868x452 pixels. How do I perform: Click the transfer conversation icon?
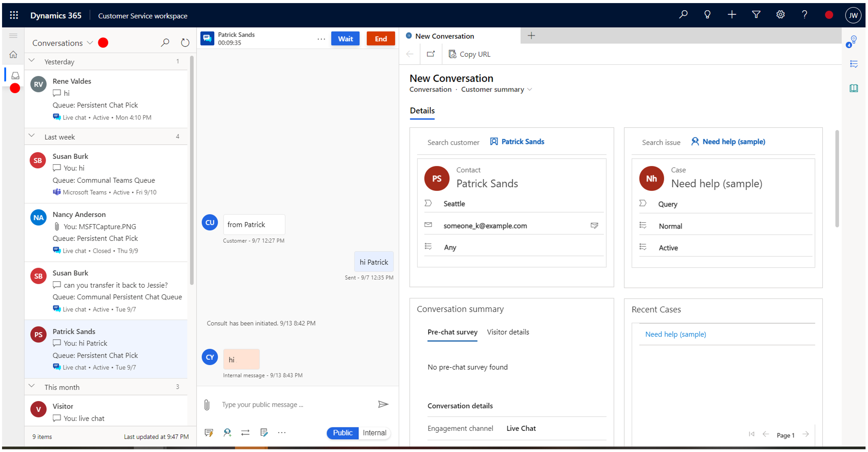coord(246,432)
